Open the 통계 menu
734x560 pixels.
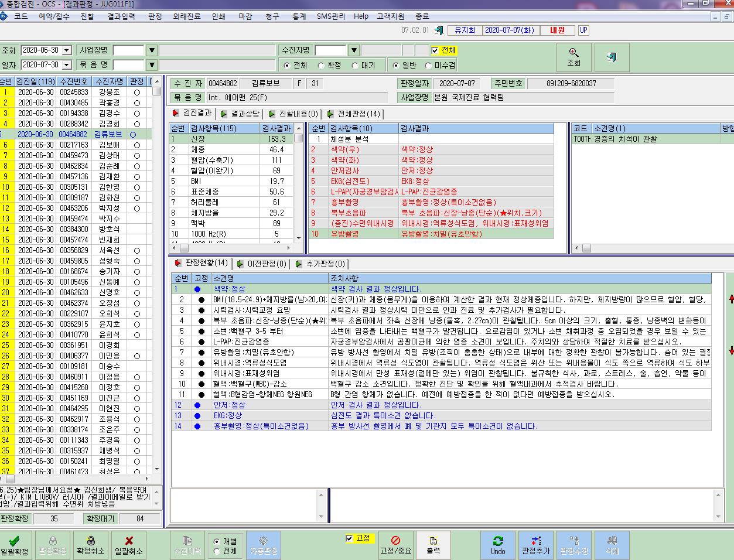coord(299,16)
